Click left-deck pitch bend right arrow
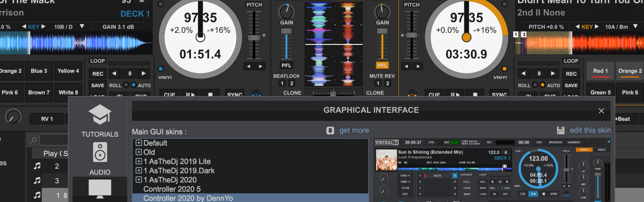 (x=261, y=66)
